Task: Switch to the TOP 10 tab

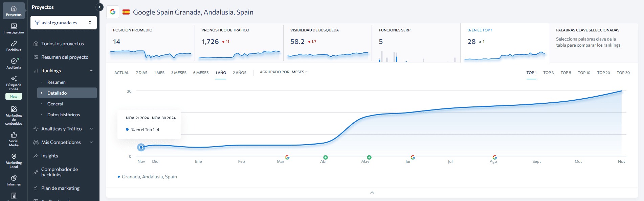Action: [584, 73]
